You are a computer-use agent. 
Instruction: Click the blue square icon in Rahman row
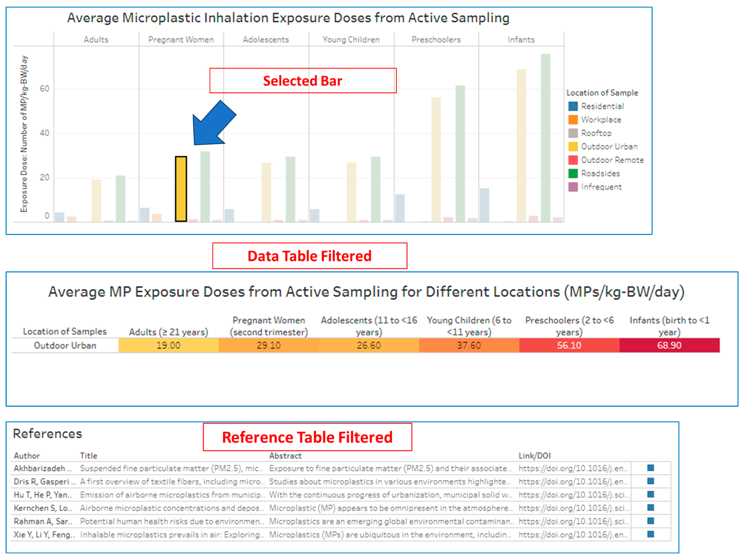(651, 521)
